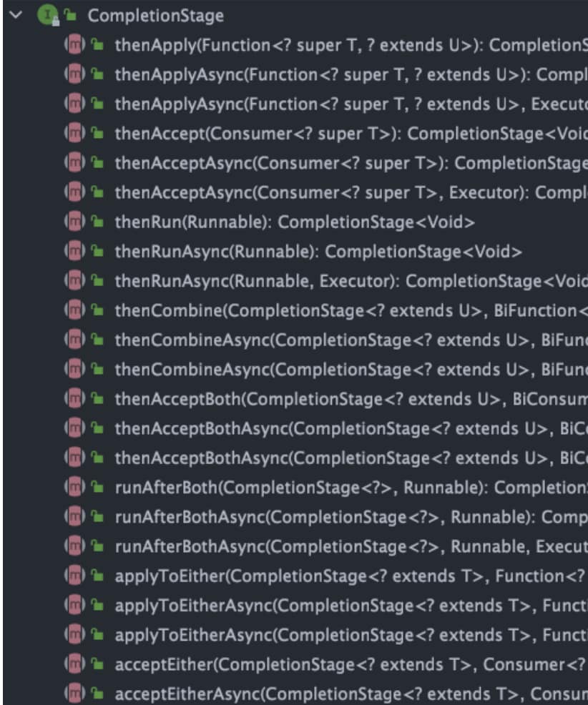Click the method icon beside acceptEither
The width and height of the screenshot is (588, 705).
[x=74, y=664]
